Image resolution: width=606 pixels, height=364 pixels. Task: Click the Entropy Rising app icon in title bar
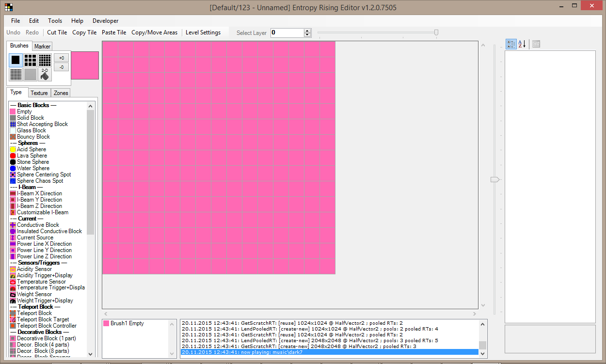[x=8, y=7]
